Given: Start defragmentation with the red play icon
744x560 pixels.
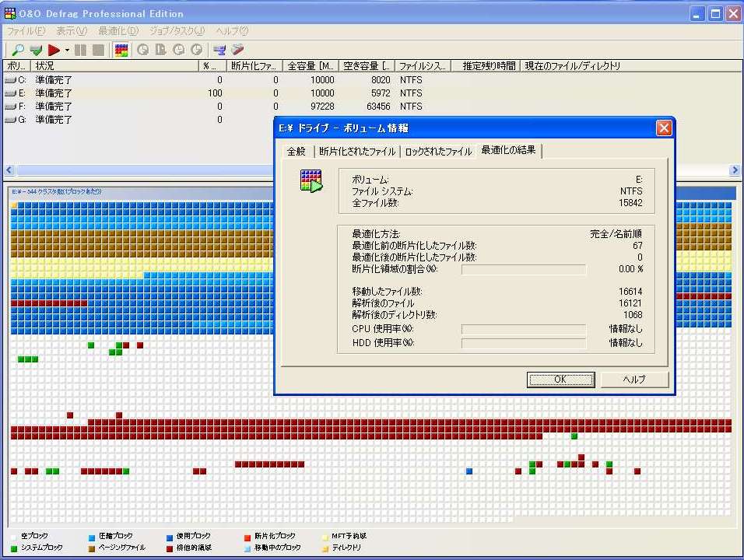Looking at the screenshot, I should point(54,49).
